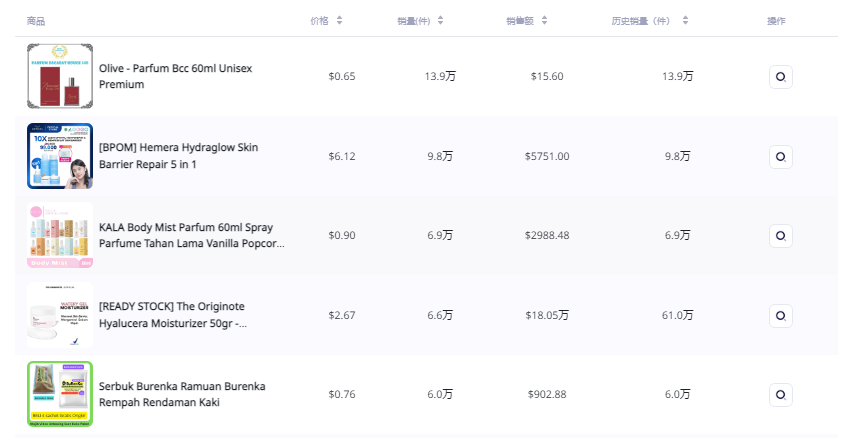Sort by 价格 column arrows
This screenshot has height=438, width=861.
tap(339, 20)
